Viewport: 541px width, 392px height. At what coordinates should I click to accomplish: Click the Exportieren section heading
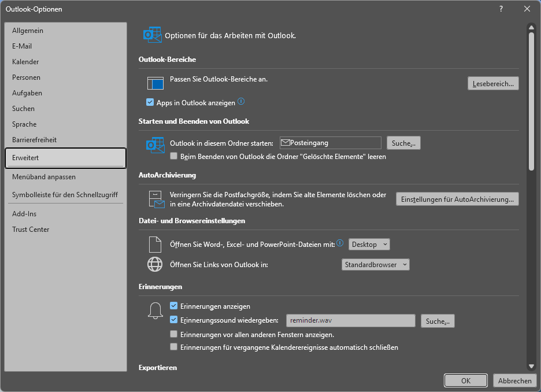pos(158,368)
